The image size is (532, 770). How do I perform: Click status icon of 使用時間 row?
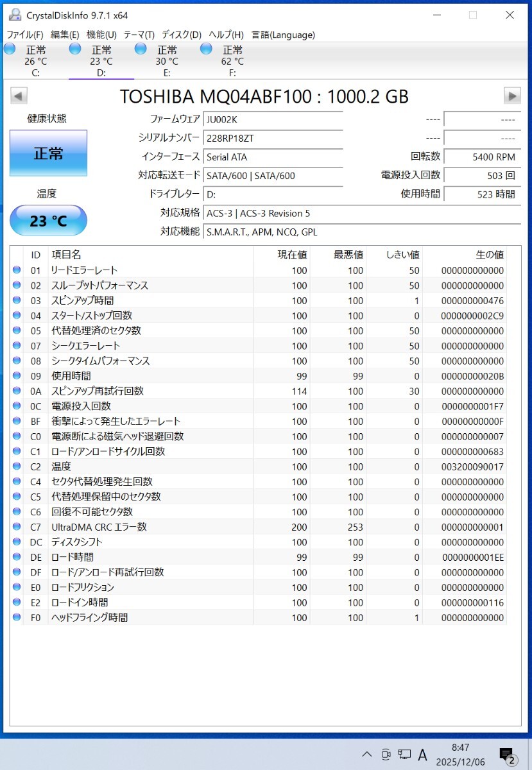coord(17,375)
